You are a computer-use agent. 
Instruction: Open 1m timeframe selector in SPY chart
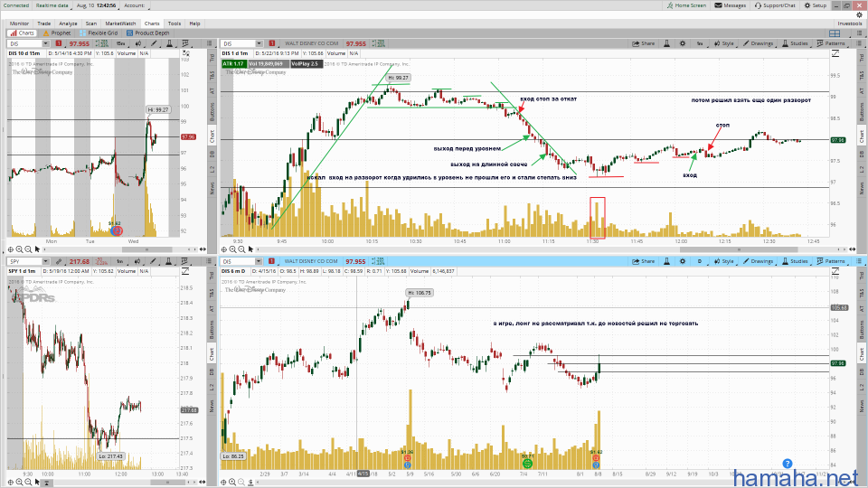click(120, 262)
